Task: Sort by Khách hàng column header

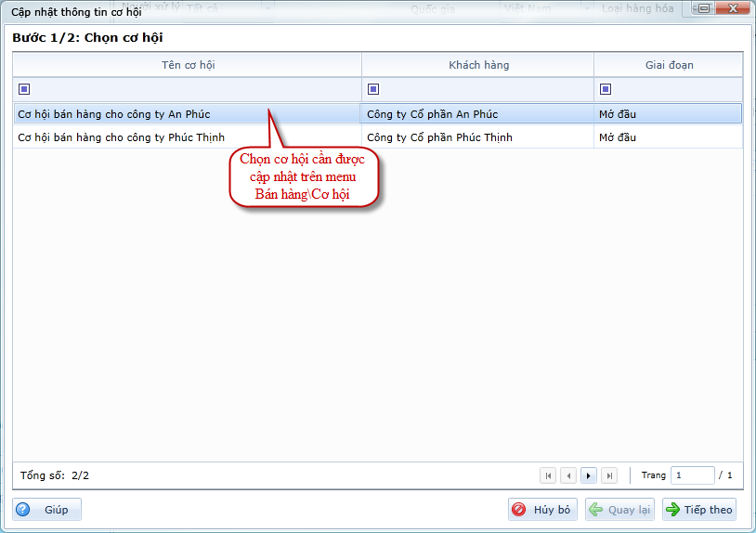Action: (x=478, y=65)
